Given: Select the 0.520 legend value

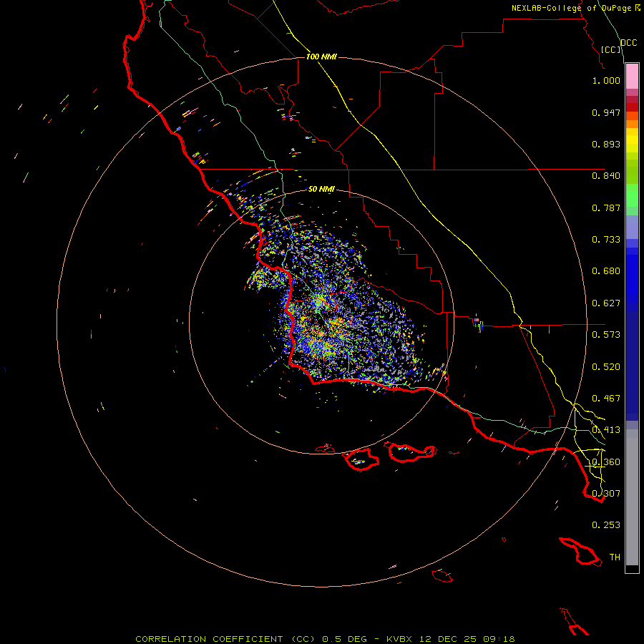Looking at the screenshot, I should pyautogui.click(x=606, y=367).
